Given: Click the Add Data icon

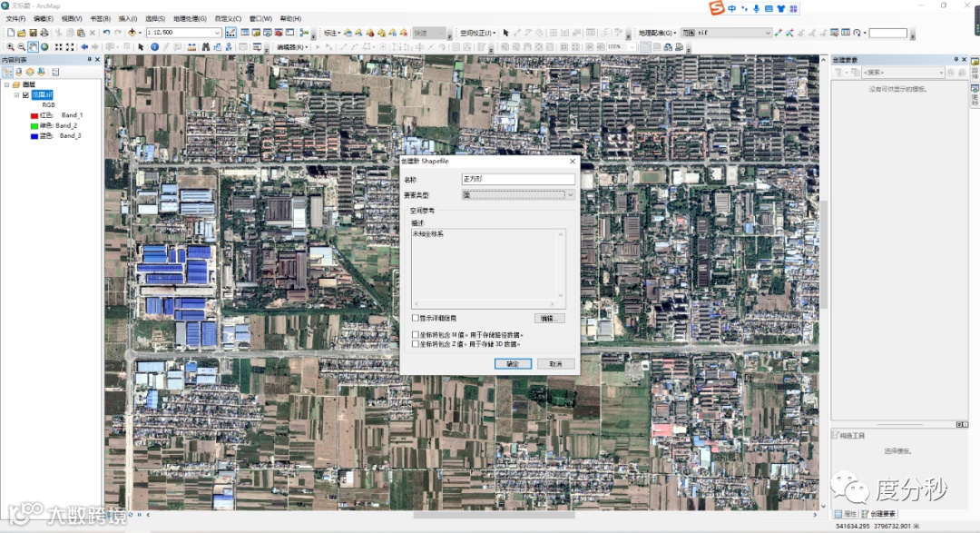Looking at the screenshot, I should pyautogui.click(x=132, y=33).
